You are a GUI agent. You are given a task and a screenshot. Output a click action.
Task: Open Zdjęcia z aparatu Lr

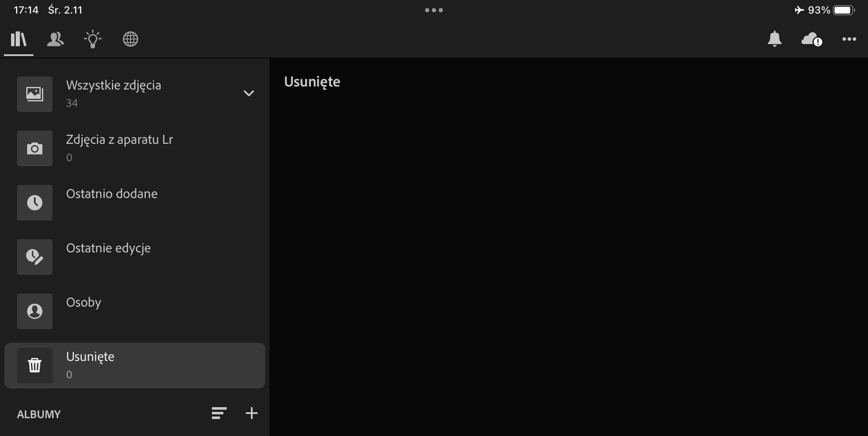pyautogui.click(x=135, y=148)
